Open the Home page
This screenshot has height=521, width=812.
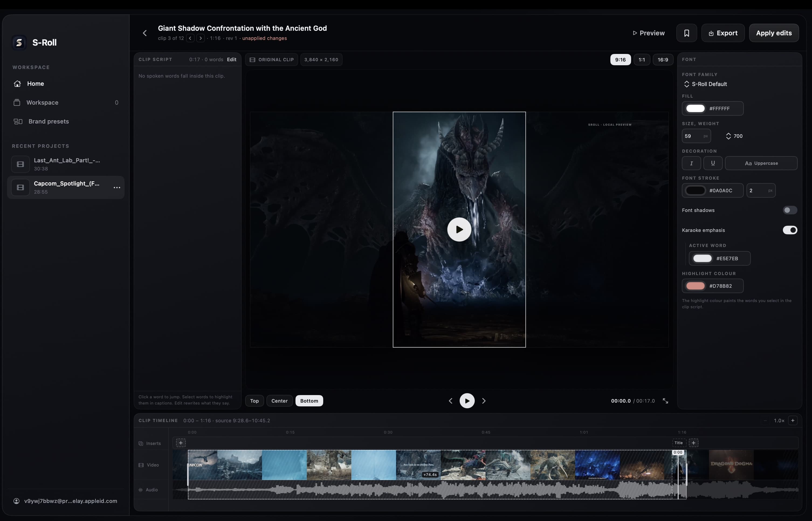66,84
